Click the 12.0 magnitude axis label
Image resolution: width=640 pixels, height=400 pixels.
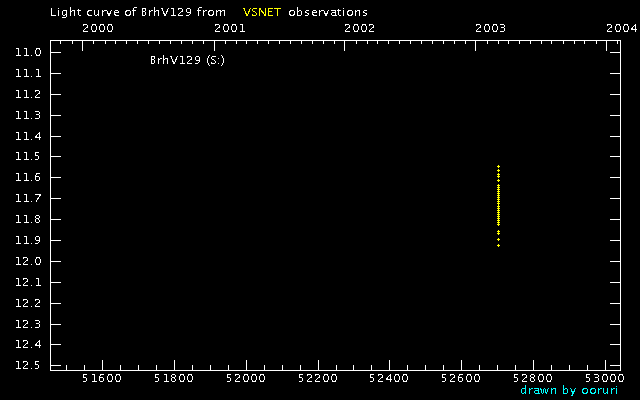tap(27, 262)
